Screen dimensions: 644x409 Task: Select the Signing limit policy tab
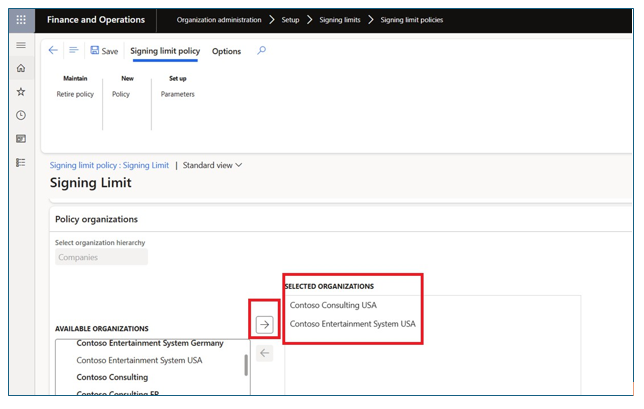coord(165,51)
